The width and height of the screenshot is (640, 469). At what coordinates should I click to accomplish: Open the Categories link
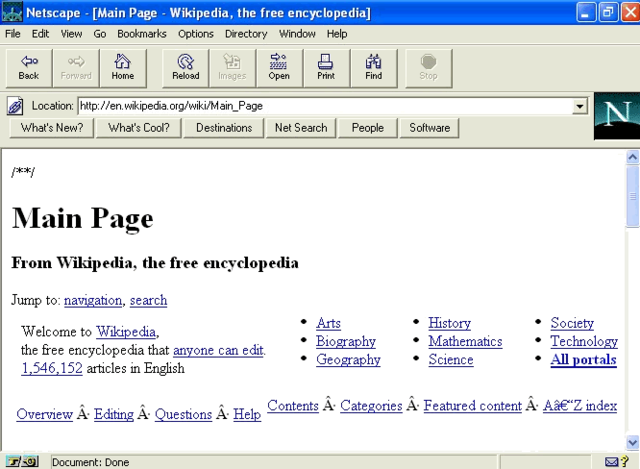click(x=371, y=406)
